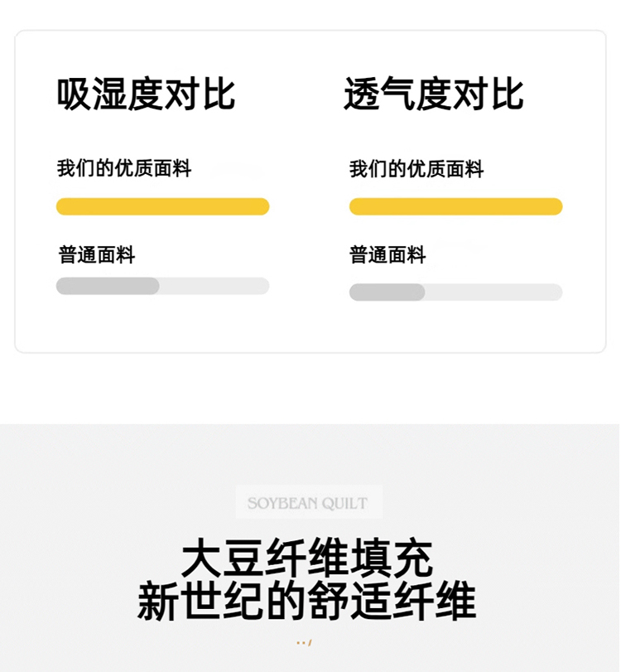The width and height of the screenshot is (621, 672).
Task: Select 我们的优质面料 label in 吸湿度对比 column
Action: 124,169
